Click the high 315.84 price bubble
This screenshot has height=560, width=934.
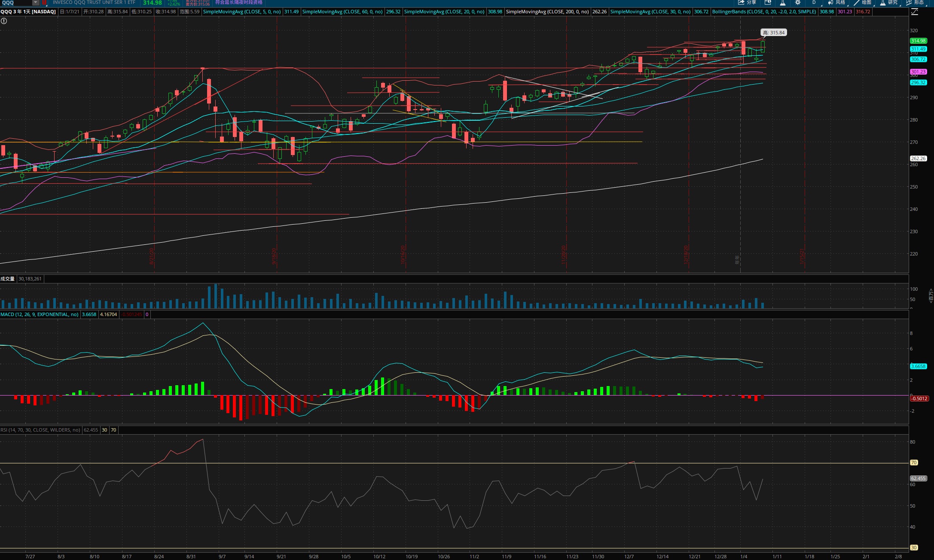pos(773,33)
